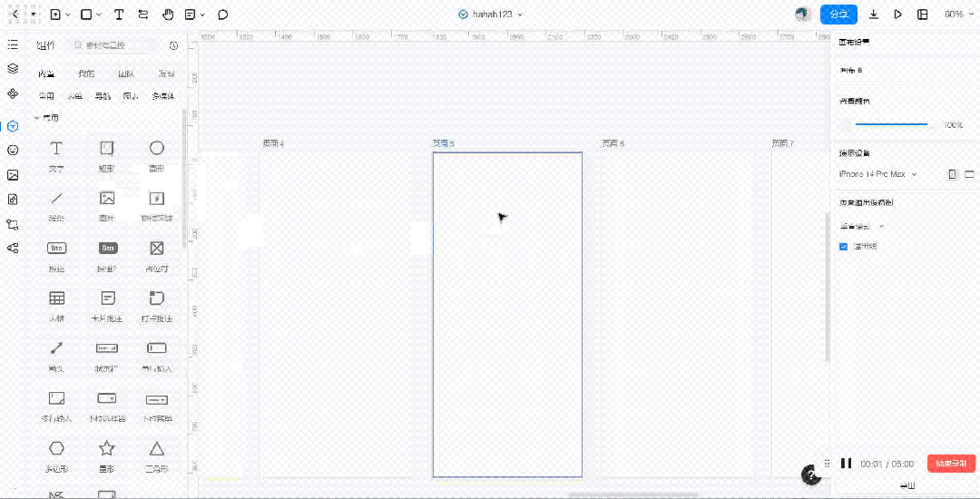Screen dimensions: 980x499
Task: Open the iPhone 14 Pro Max device dropdown
Action: [x=878, y=174]
